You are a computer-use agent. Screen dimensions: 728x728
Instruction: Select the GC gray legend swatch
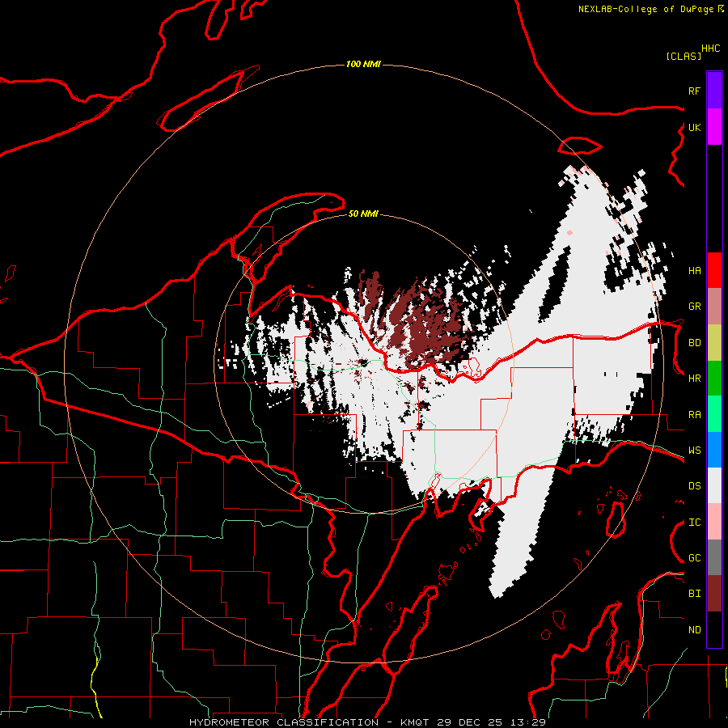pos(714,557)
